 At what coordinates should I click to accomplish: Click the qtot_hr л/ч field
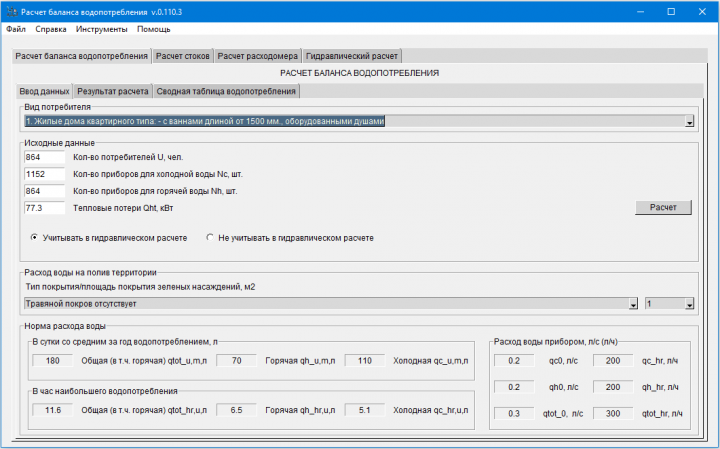coord(613,414)
